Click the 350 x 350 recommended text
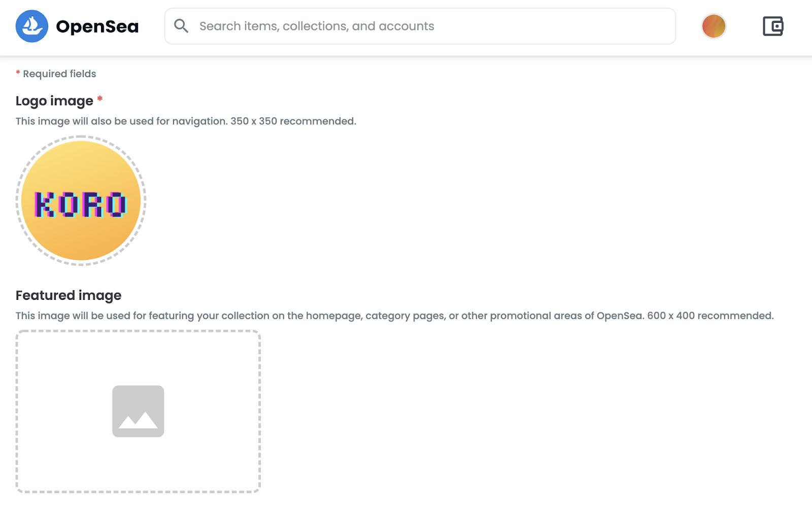The image size is (812, 514). pyautogui.click(x=293, y=121)
